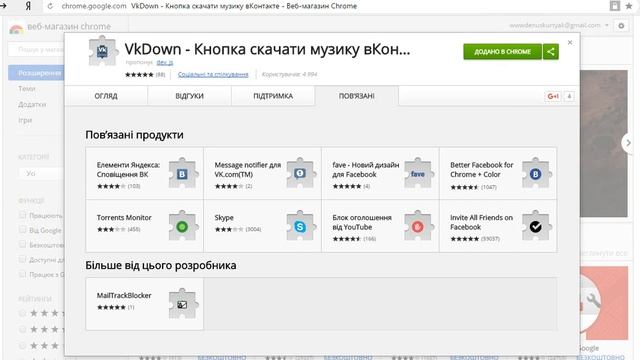The image size is (640, 360).
Task: Open Torrents Monitor title text
Action: [124, 218]
